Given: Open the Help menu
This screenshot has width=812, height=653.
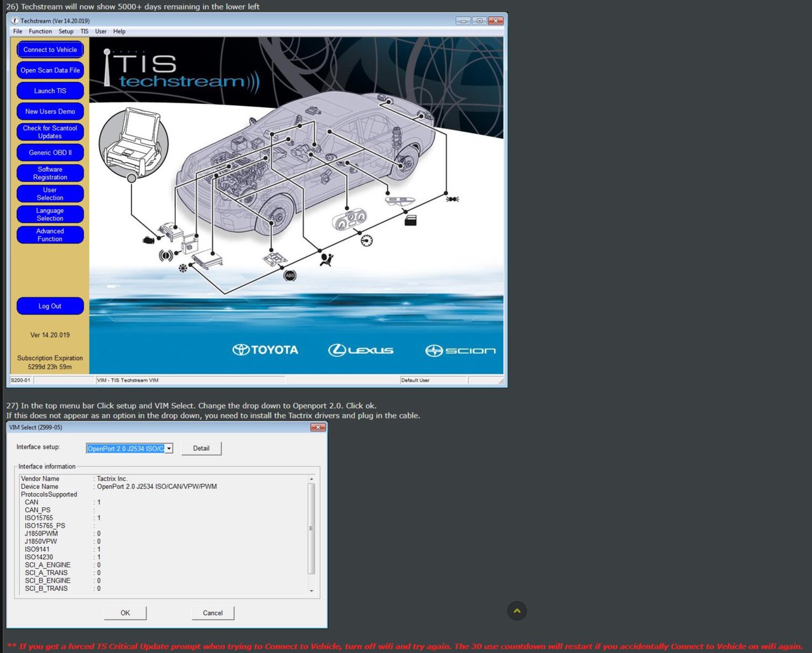Looking at the screenshot, I should tap(119, 31).
